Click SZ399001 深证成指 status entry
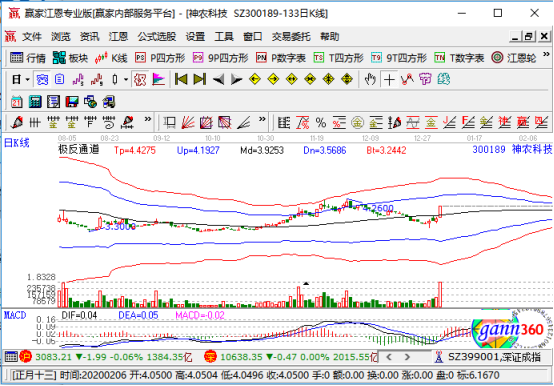The image size is (554, 386). click(x=494, y=357)
